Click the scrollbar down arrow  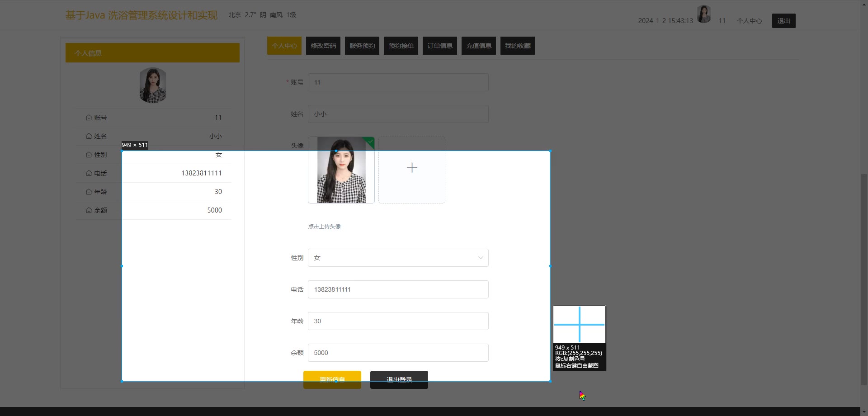click(864, 412)
